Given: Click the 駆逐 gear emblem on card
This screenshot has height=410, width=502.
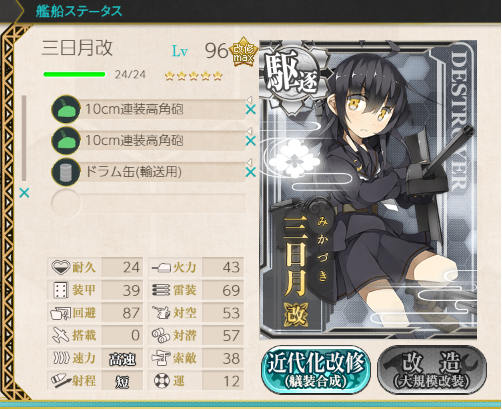Looking at the screenshot, I should pyautogui.click(x=291, y=75).
